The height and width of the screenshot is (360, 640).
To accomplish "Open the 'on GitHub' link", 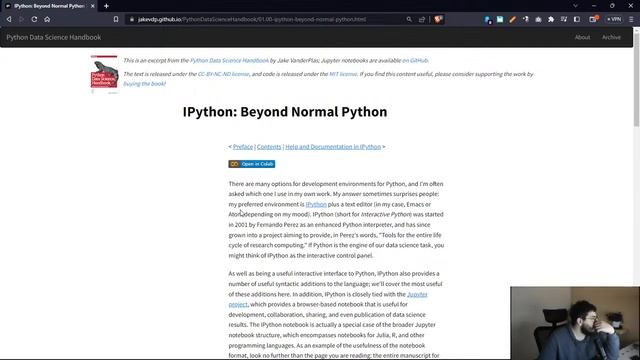I will click(x=415, y=60).
